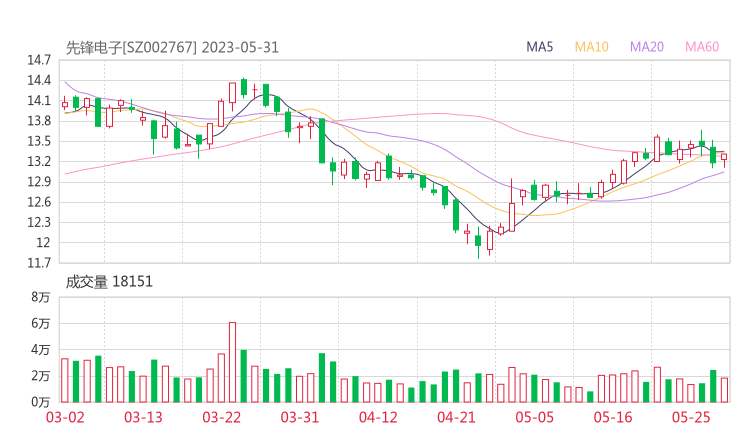Click the 11.7 price axis label
The height and width of the screenshot is (440, 740).
pos(39,263)
